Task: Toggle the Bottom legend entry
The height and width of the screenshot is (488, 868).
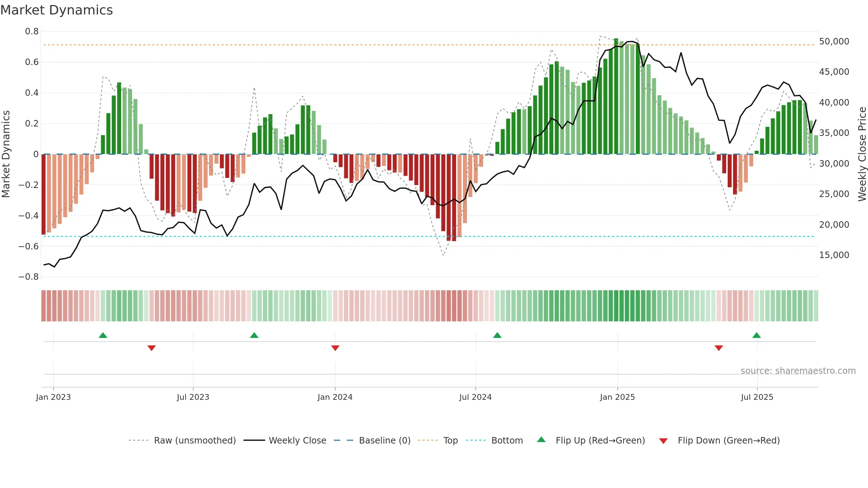Action: click(494, 440)
